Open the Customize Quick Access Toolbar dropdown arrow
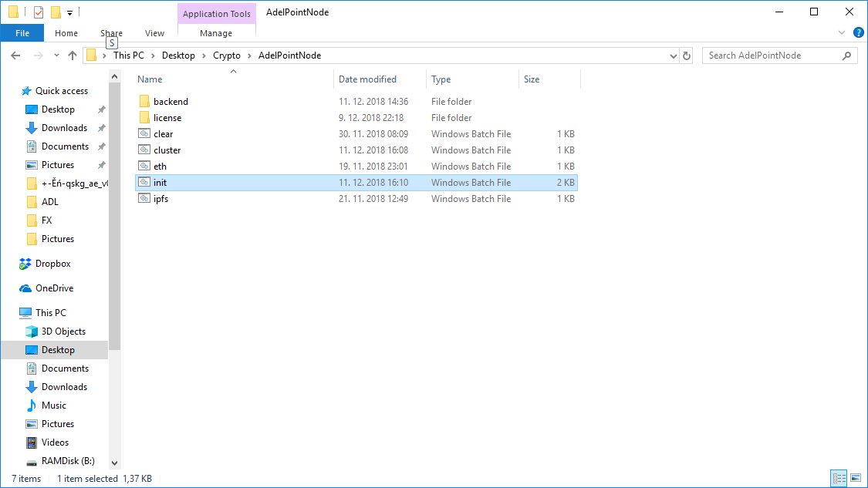 (x=69, y=12)
